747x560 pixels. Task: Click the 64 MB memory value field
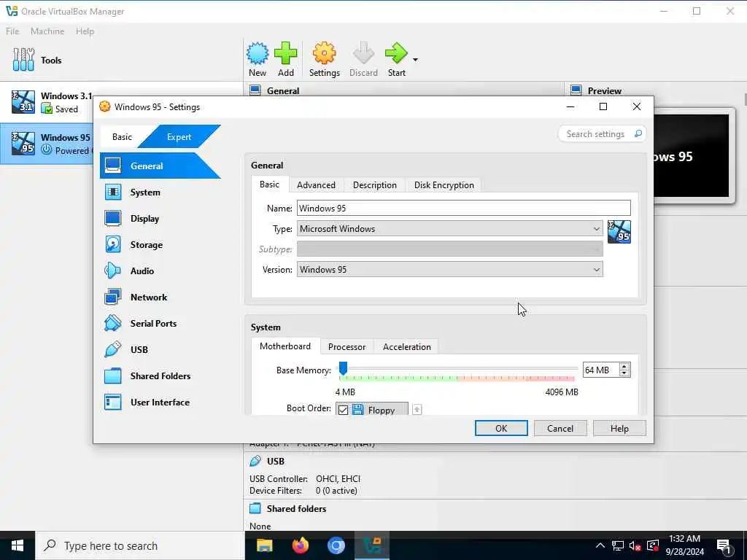(600, 370)
